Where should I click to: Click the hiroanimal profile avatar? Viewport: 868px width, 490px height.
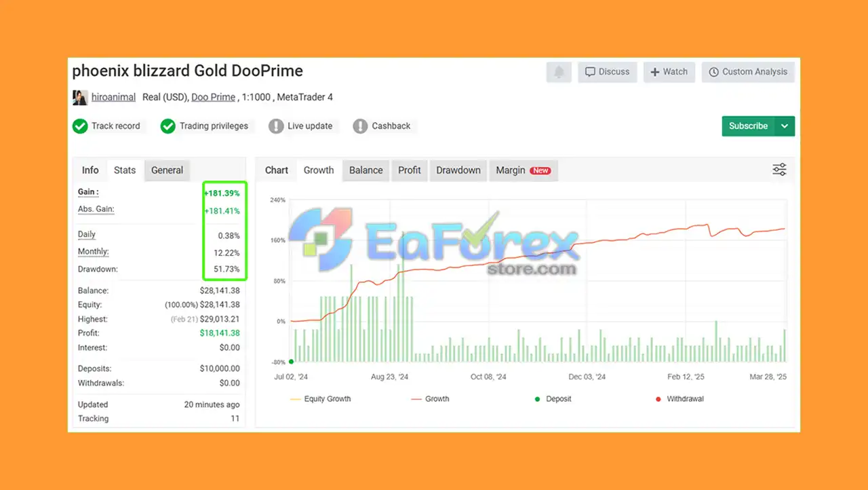coord(80,97)
